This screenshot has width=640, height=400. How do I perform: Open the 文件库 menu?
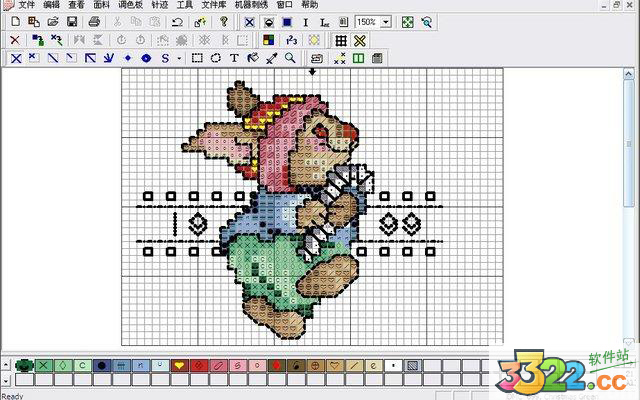(x=214, y=5)
